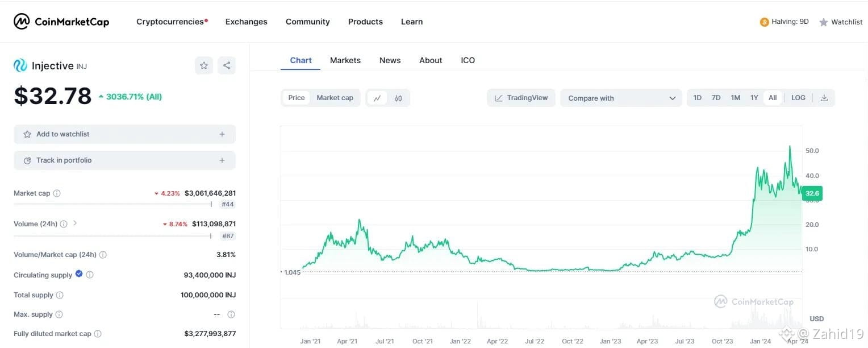
Task: Click the 1.045 starting price label
Action: click(x=291, y=272)
